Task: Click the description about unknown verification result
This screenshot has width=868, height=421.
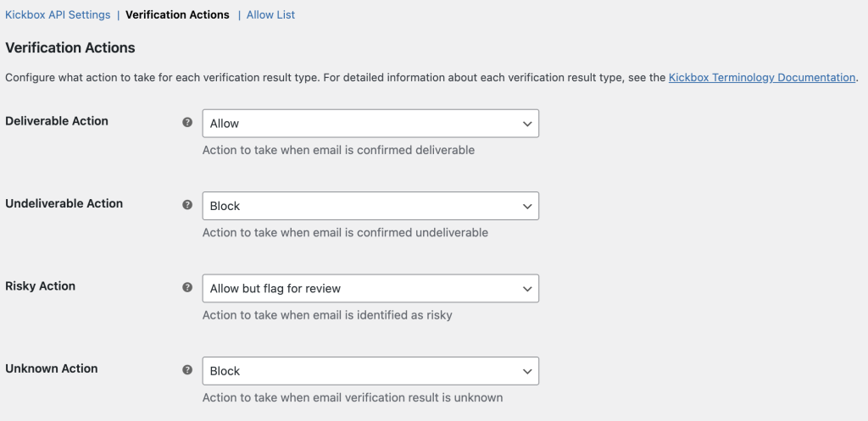Action: click(x=353, y=397)
